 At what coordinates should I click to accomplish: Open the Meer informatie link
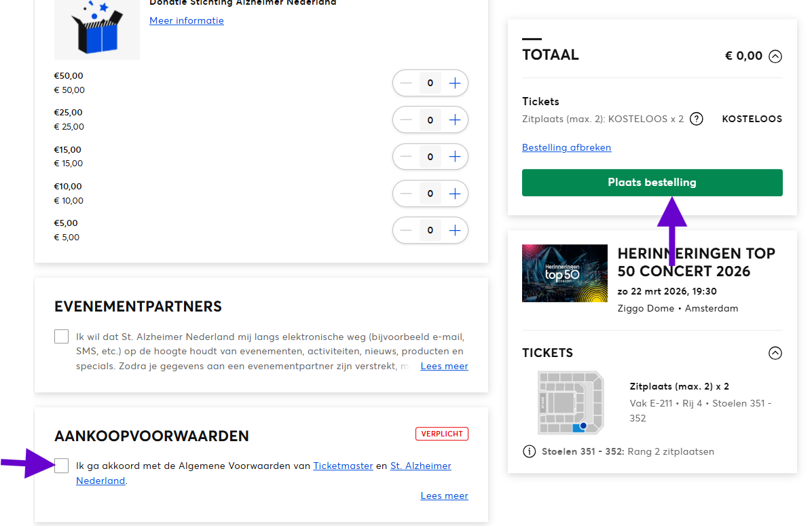pos(186,20)
